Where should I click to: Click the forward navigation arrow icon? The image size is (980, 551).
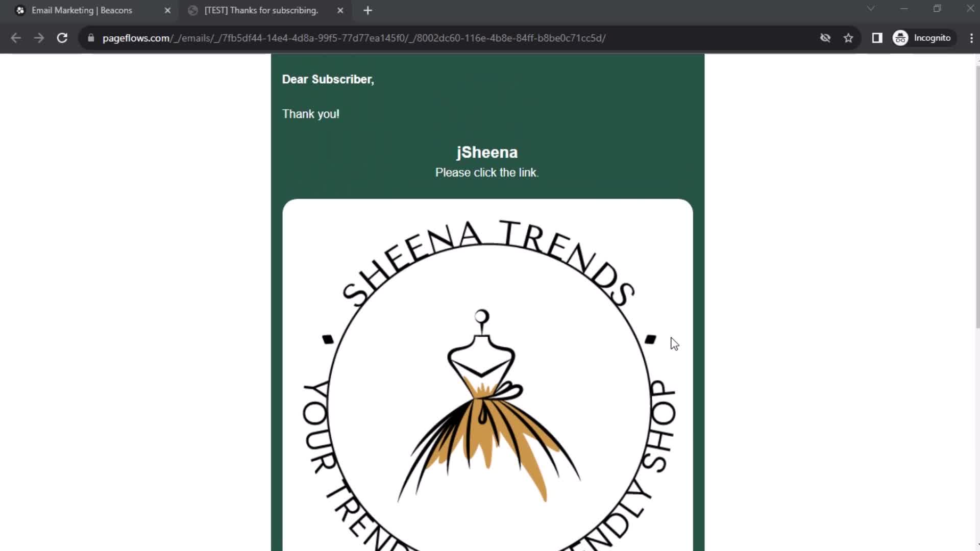tap(38, 38)
